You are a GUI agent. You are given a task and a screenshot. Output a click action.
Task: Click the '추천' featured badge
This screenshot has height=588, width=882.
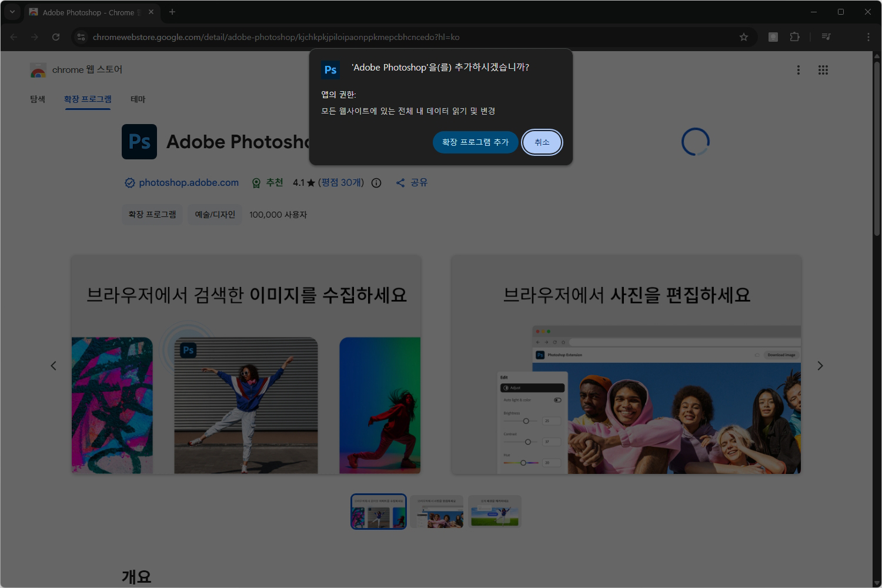tap(267, 183)
